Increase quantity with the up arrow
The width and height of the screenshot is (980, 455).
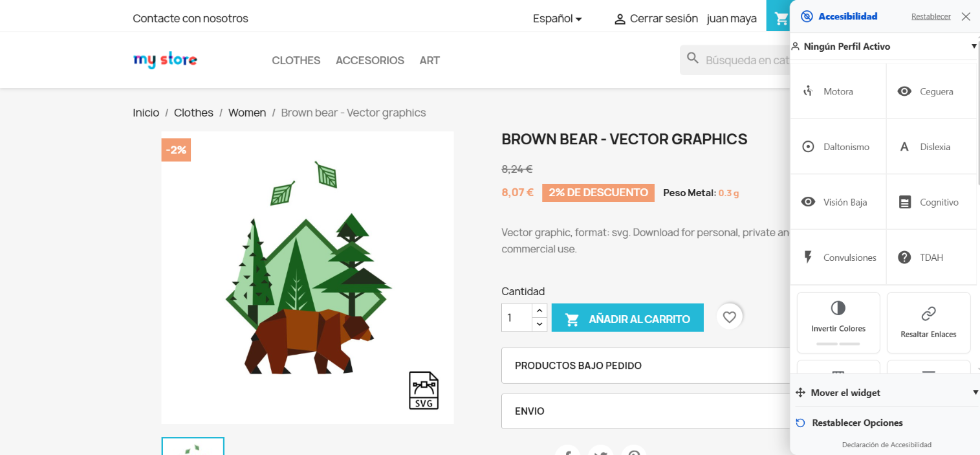(x=539, y=311)
